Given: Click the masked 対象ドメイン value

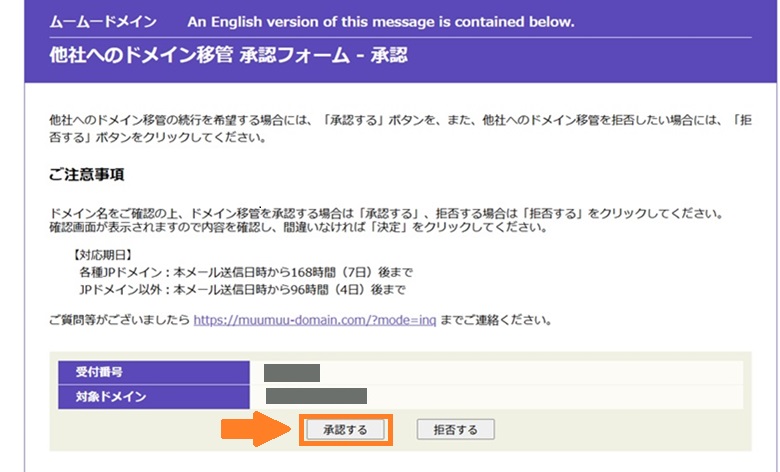Looking at the screenshot, I should click(x=316, y=396).
